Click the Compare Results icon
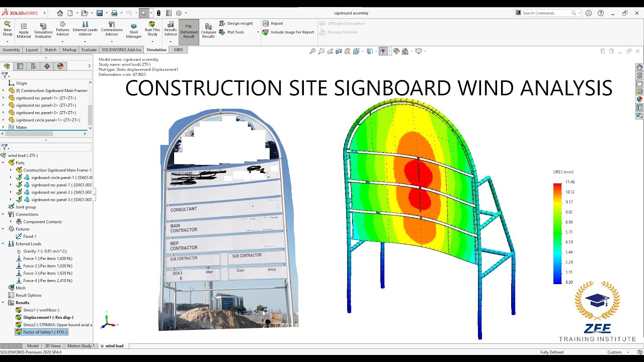This screenshot has width=644, height=362. click(x=208, y=31)
